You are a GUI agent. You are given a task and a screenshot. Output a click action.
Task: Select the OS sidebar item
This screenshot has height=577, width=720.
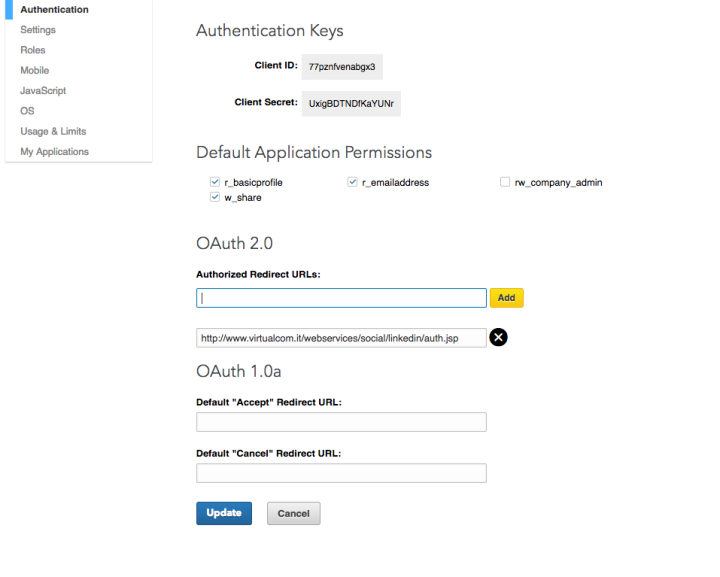[27, 111]
